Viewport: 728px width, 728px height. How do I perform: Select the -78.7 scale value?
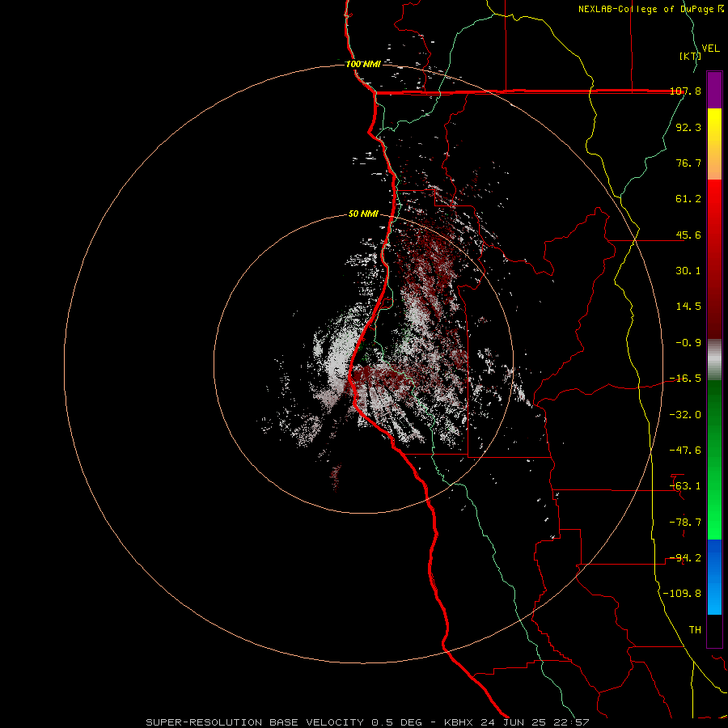685,523
